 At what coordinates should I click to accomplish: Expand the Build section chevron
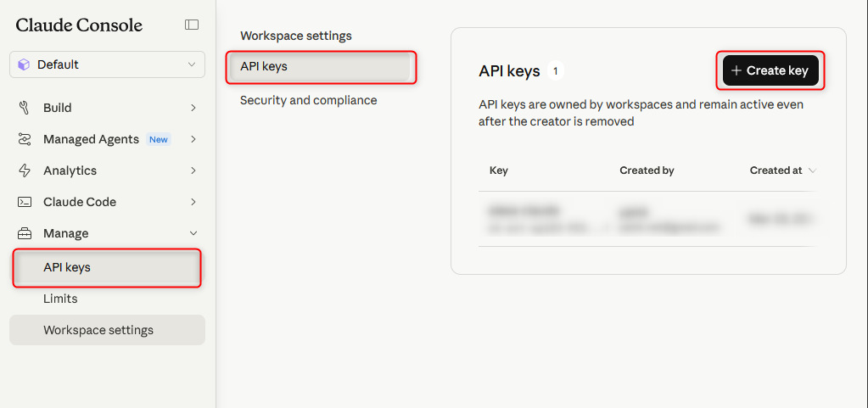pyautogui.click(x=193, y=108)
